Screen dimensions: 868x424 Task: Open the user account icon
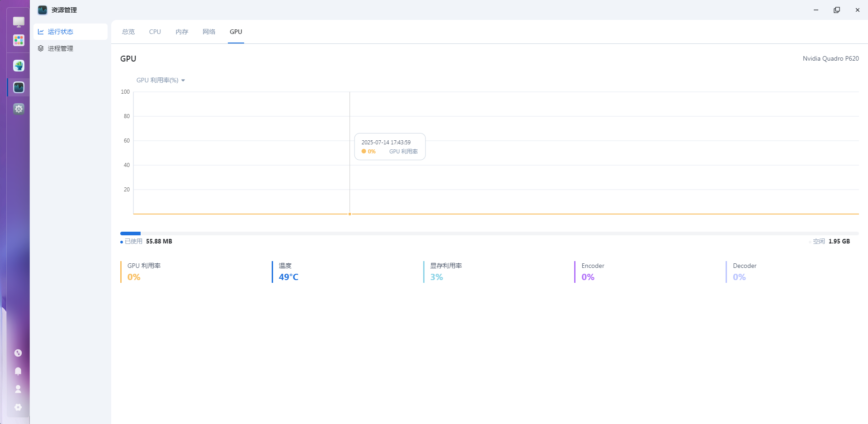pos(18,389)
